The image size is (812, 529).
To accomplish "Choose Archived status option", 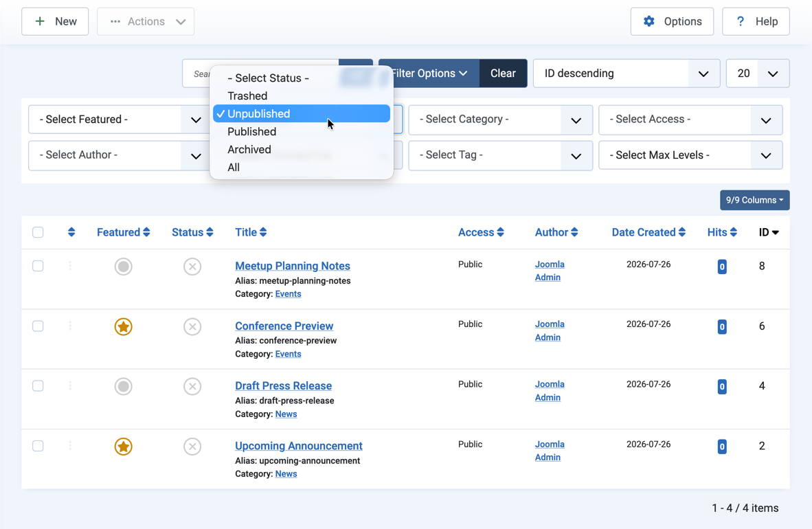I will [302, 149].
